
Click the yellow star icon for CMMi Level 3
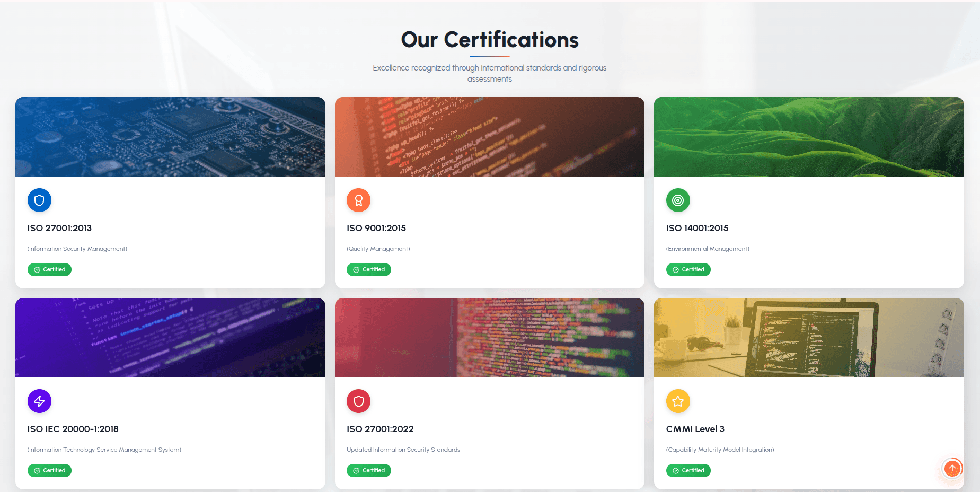coord(678,401)
